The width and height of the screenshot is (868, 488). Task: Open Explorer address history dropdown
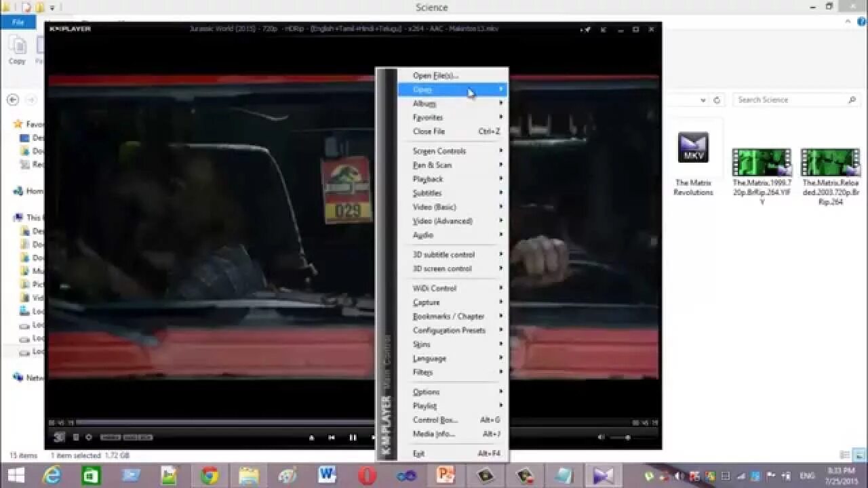pyautogui.click(x=703, y=100)
